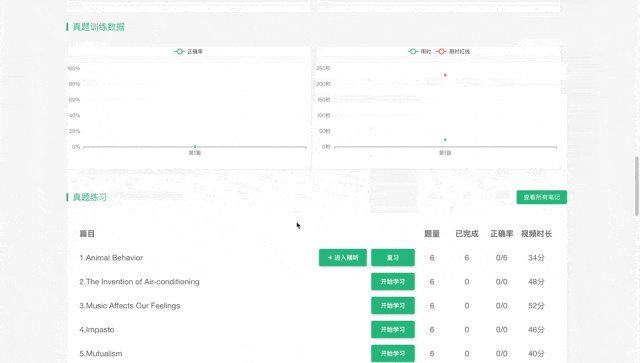640x363 pixels.
Task: Click the 正确率 column header
Action: (x=502, y=234)
